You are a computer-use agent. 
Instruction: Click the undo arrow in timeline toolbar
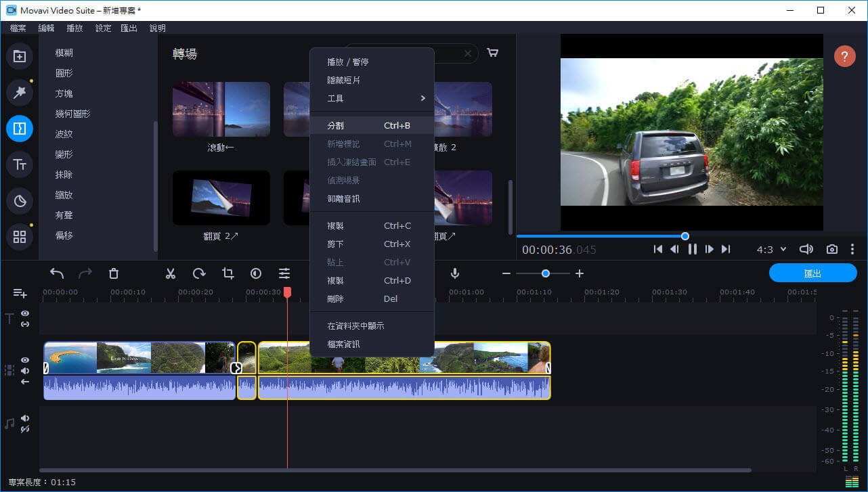coord(57,273)
